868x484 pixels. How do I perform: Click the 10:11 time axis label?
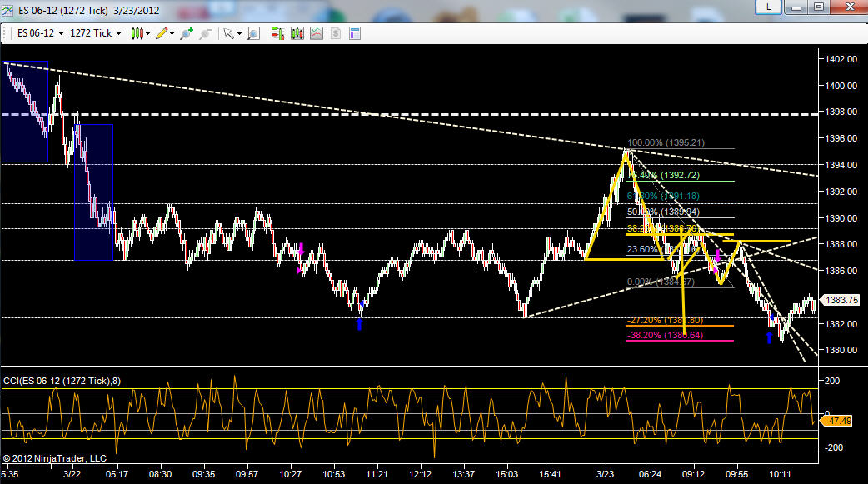pyautogui.click(x=780, y=474)
